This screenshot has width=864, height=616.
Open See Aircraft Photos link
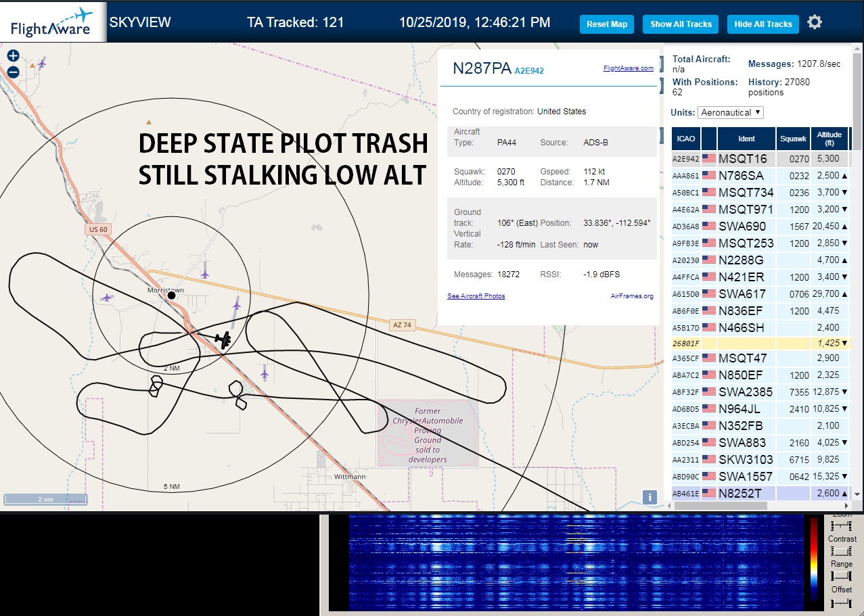476,296
